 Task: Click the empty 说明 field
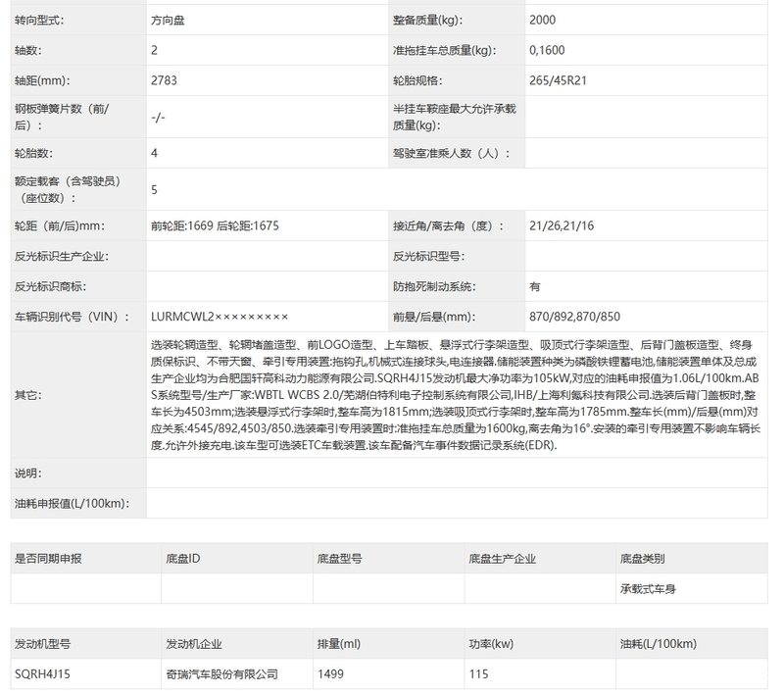pos(459,473)
